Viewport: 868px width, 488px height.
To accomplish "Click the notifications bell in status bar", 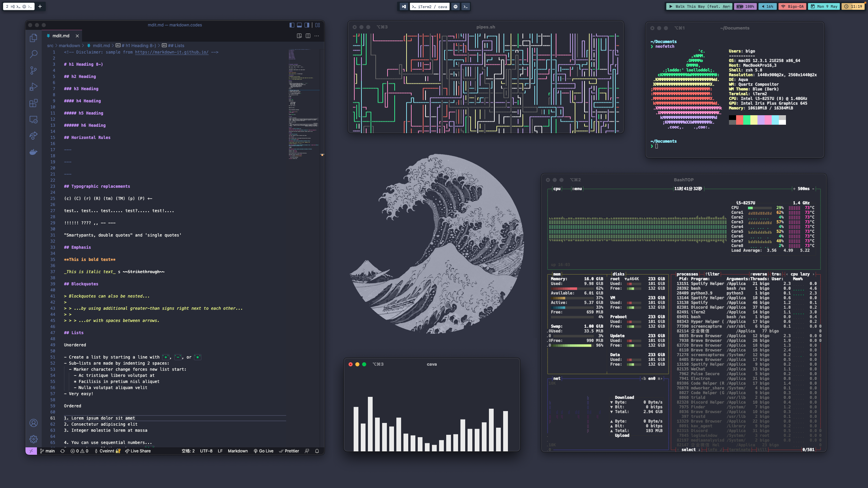I will [x=317, y=451].
